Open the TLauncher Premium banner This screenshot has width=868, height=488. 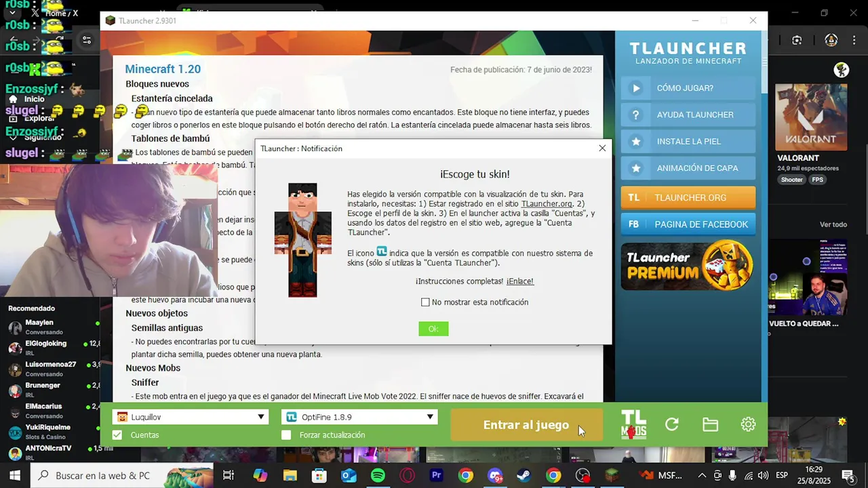pos(688,265)
